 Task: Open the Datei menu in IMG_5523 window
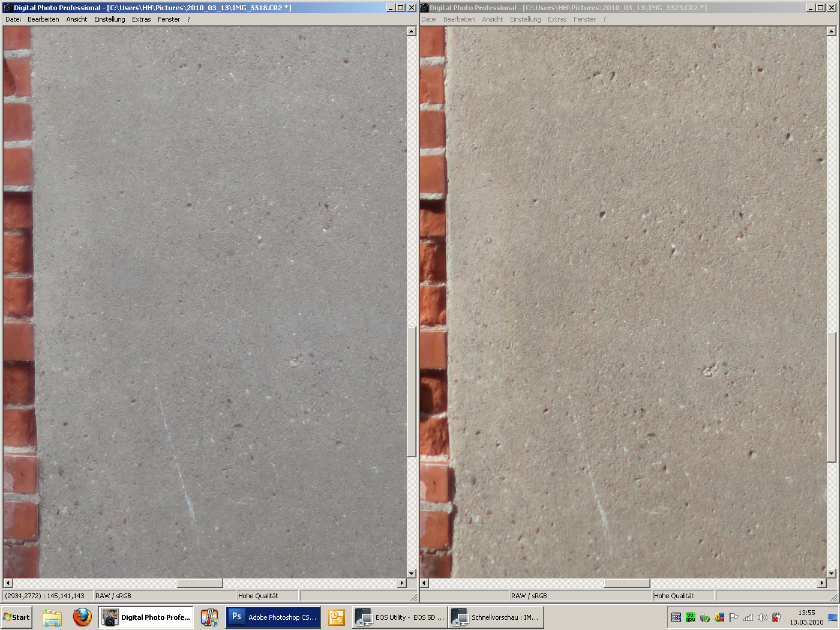(x=429, y=19)
